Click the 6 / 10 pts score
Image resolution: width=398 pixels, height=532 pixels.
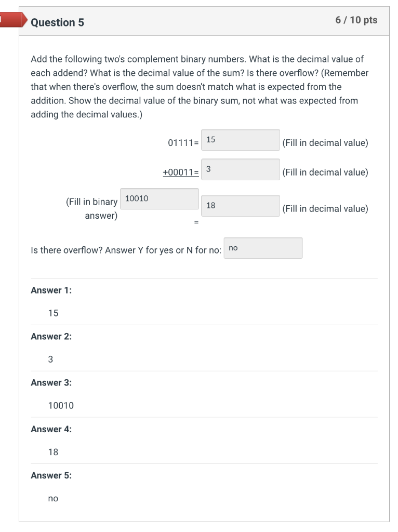pos(356,20)
